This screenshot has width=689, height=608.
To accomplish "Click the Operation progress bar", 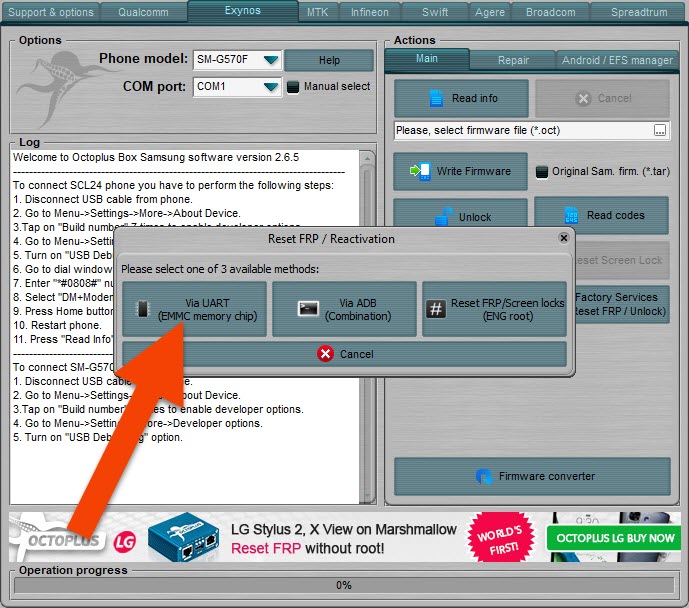I will click(x=344, y=585).
